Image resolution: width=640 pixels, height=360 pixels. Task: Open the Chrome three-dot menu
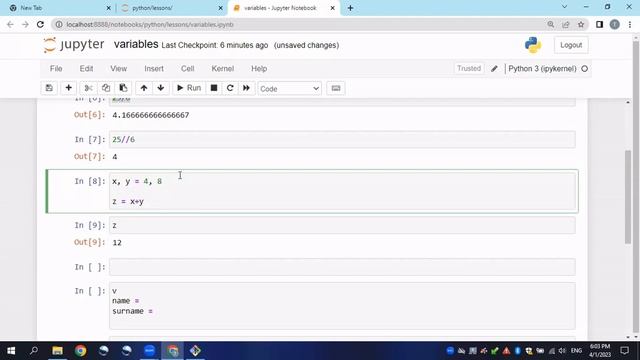(630, 24)
